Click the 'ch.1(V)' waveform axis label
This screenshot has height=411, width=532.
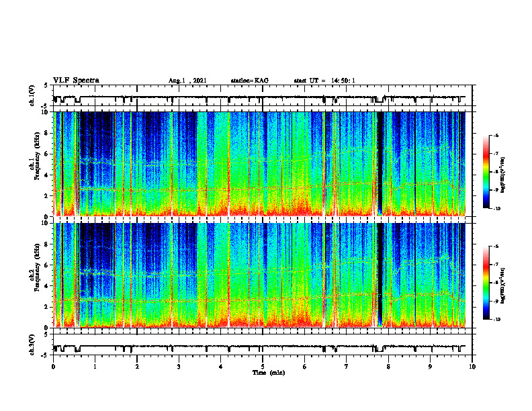32,95
